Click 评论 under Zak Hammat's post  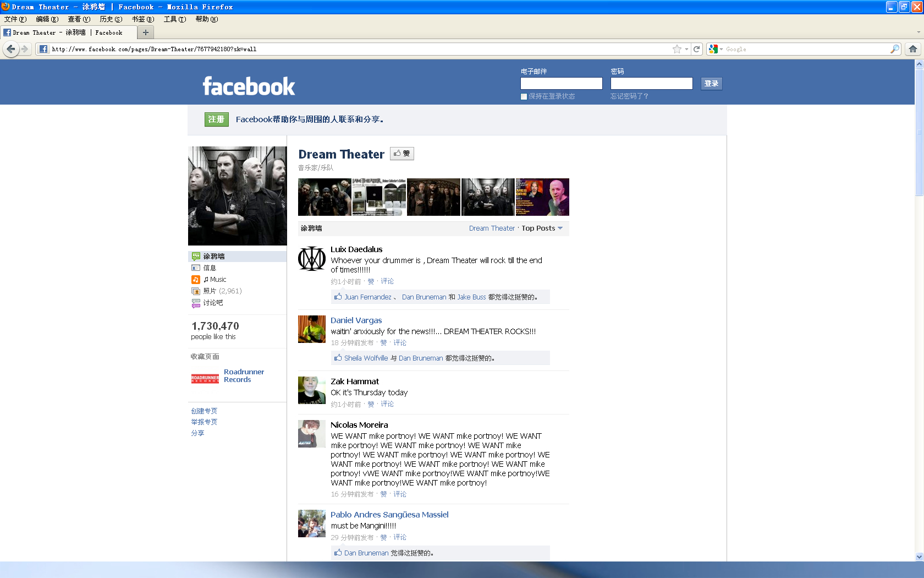coord(387,404)
